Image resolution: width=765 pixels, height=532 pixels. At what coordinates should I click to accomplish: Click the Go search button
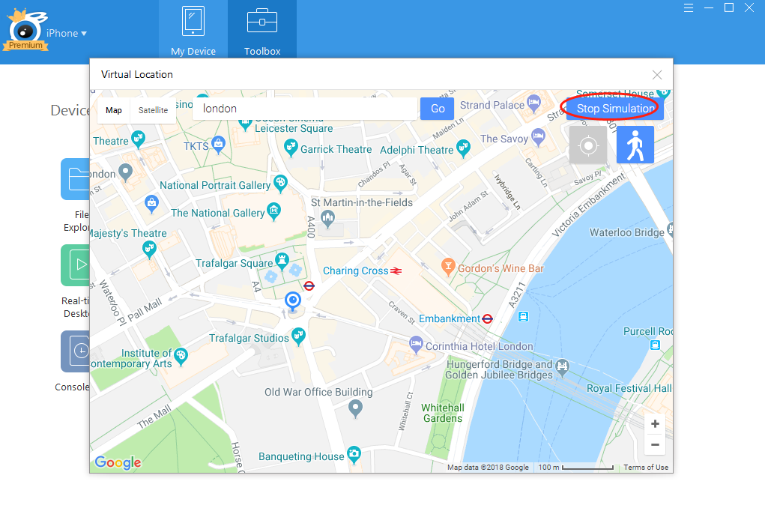[438, 109]
